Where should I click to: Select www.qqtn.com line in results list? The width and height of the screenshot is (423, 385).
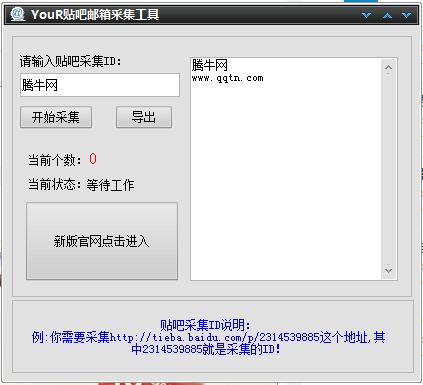click(228, 78)
